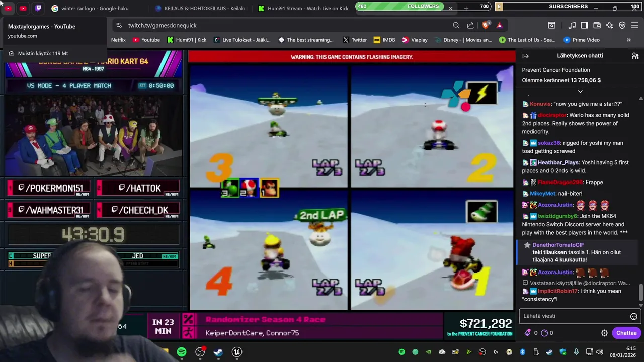644x362 pixels.
Task: Open the volume speaker tray icon
Action: click(x=600, y=352)
